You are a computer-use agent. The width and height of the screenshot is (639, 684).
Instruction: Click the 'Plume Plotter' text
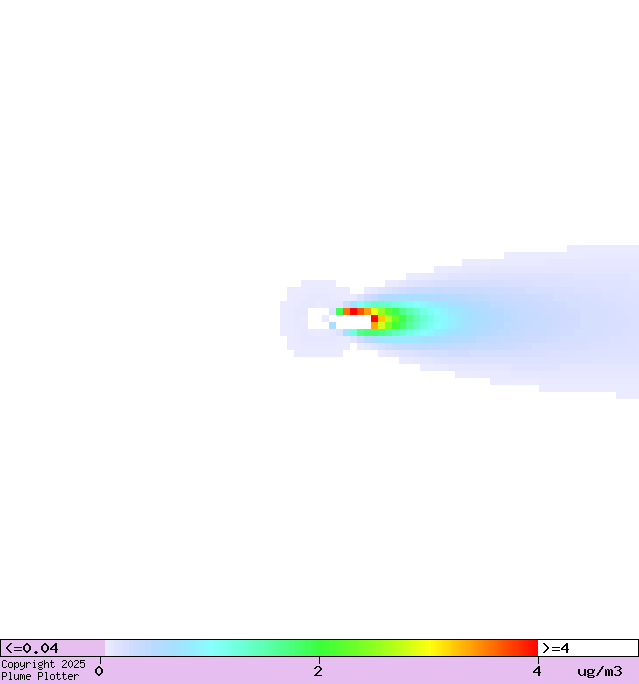point(40,676)
